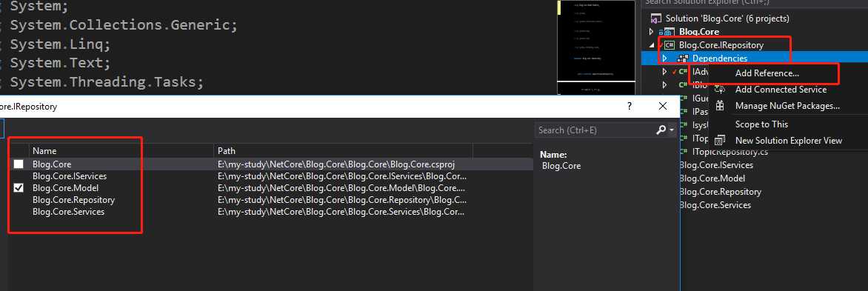The width and height of the screenshot is (868, 291).
Task: Check the Blog.Core project checkbox
Action: pyautogui.click(x=19, y=164)
